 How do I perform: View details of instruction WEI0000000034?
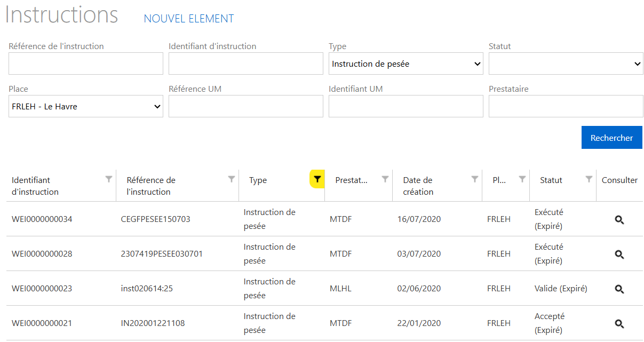coord(619,220)
